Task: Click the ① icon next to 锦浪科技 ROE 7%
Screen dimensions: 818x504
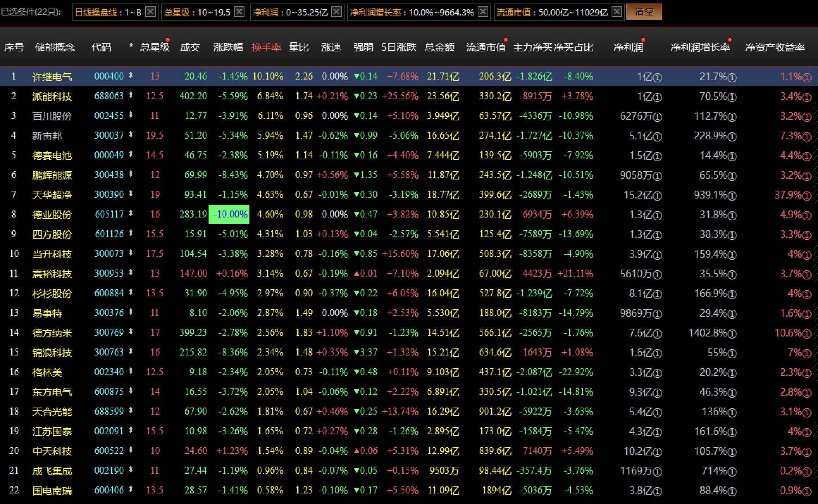Action: point(807,353)
